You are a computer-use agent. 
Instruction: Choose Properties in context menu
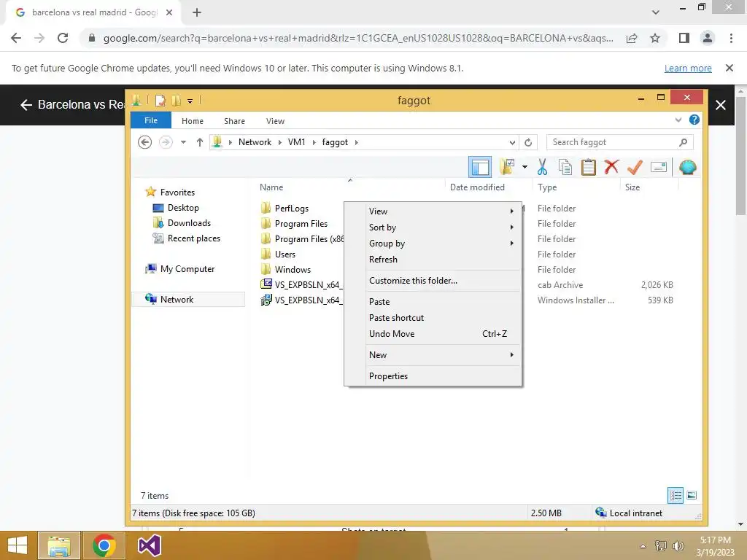tap(433, 376)
